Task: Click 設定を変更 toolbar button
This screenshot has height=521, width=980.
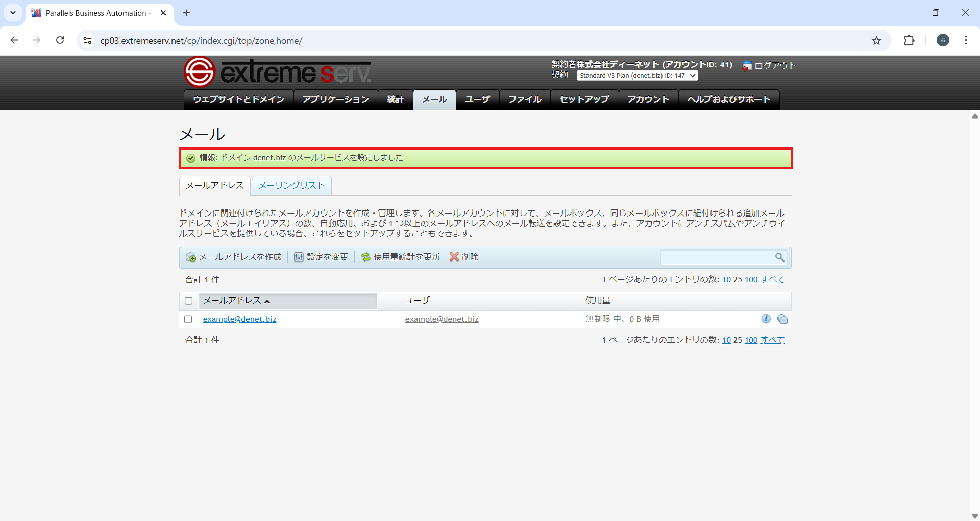Action: click(x=321, y=257)
